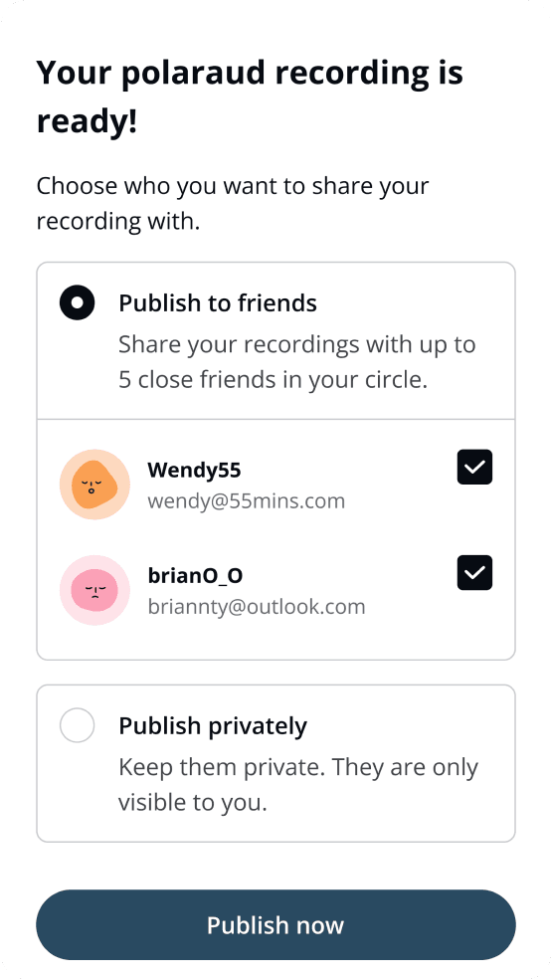The image size is (551, 980).
Task: Select the Publish to friends radio button
Action: point(77,303)
